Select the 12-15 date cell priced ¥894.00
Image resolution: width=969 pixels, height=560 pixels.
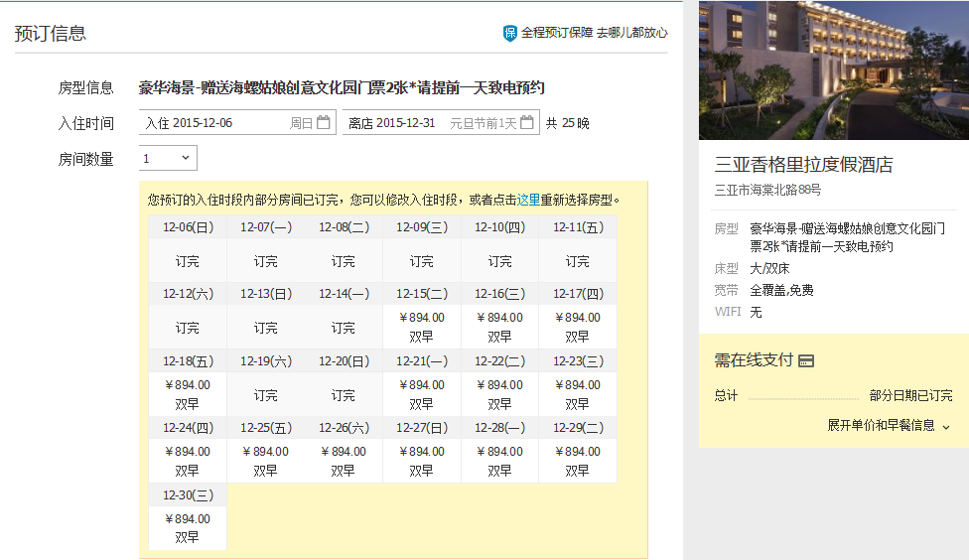[422, 327]
